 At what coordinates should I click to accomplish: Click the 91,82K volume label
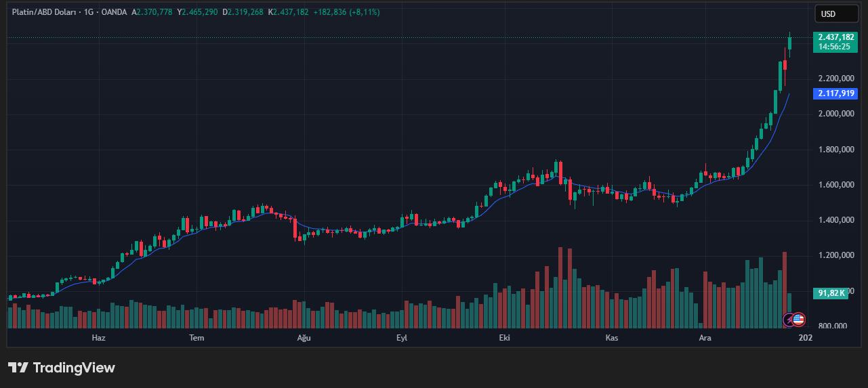click(831, 293)
